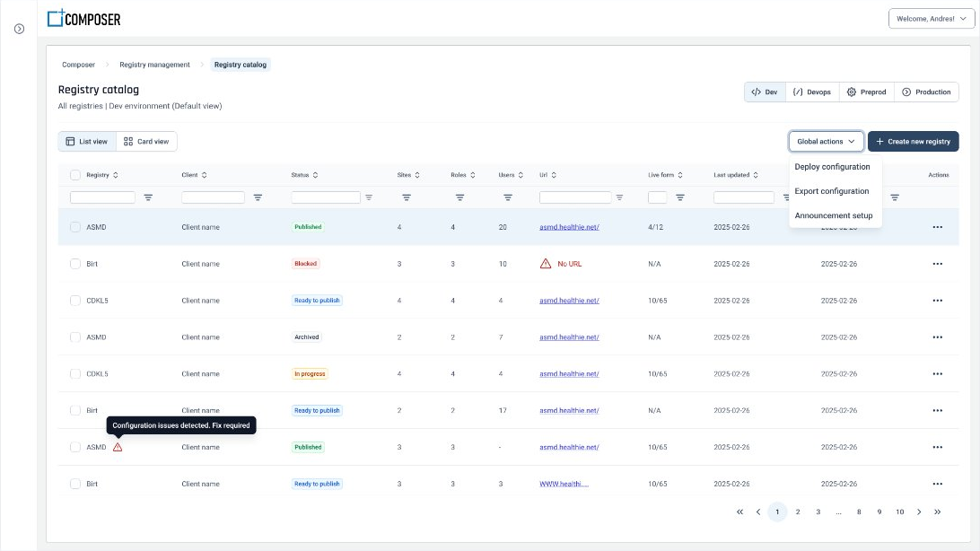The image size is (980, 551).
Task: Sort the Users column
Action: click(521, 175)
